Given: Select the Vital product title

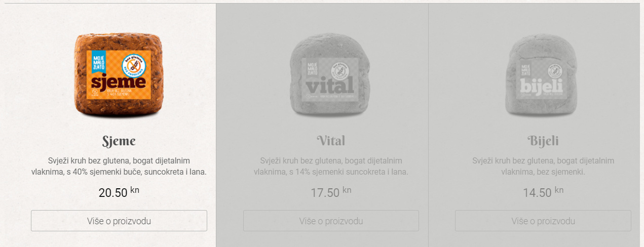Looking at the screenshot, I should click(x=331, y=140).
